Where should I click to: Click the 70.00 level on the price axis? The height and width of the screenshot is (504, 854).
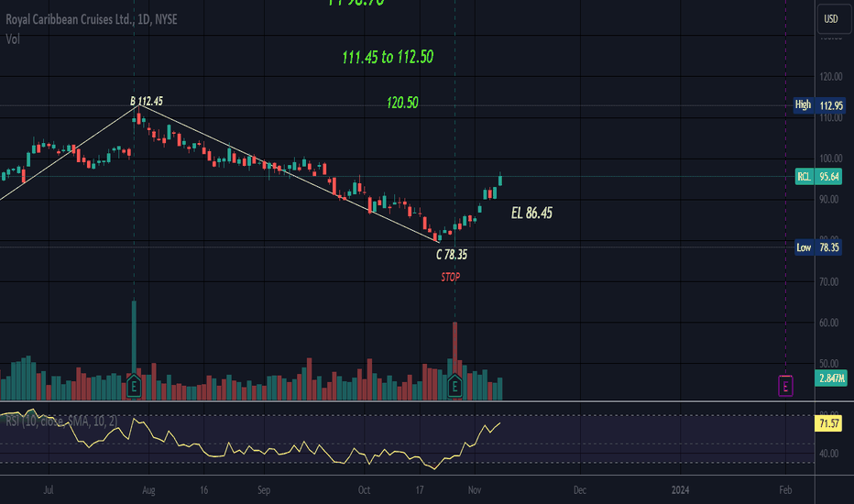coord(830,281)
